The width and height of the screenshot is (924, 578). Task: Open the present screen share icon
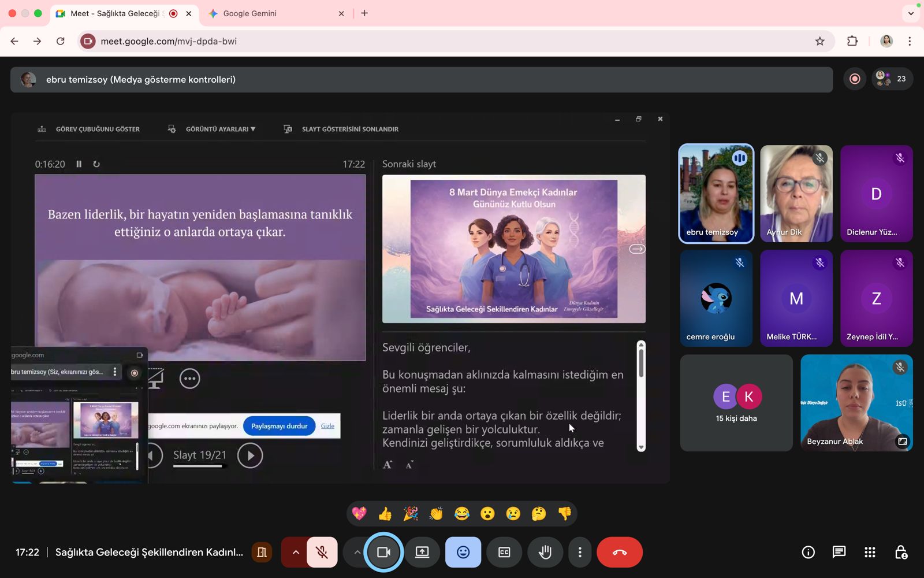coord(422,553)
